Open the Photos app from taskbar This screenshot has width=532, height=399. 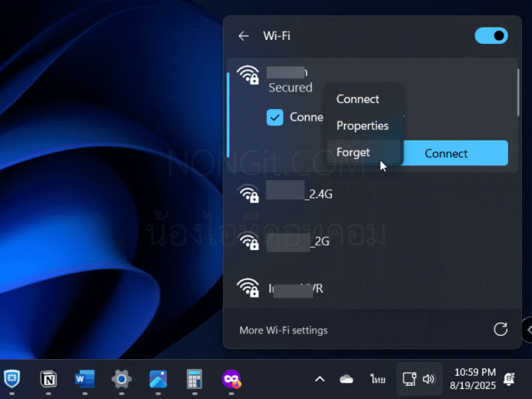158,379
